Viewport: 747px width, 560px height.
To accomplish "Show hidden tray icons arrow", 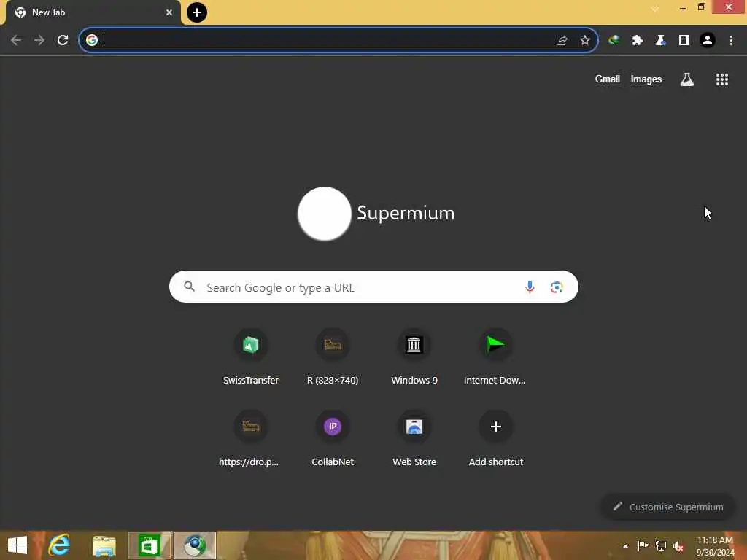I will (x=625, y=546).
